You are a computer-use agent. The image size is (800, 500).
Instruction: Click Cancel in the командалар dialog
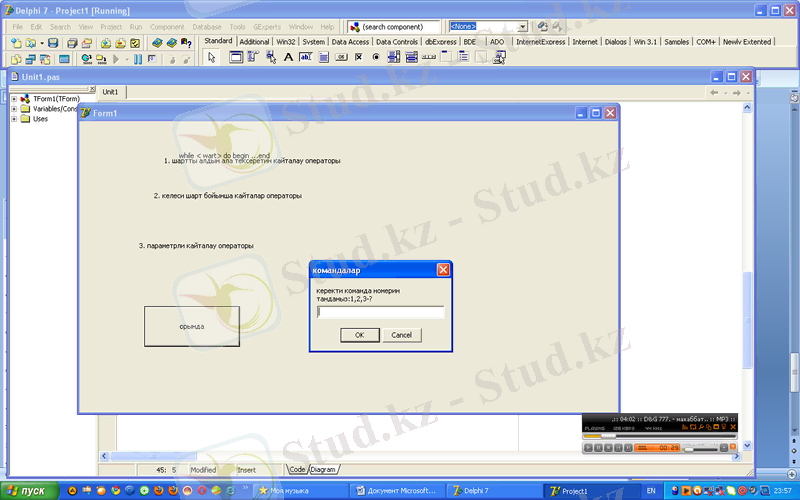402,335
